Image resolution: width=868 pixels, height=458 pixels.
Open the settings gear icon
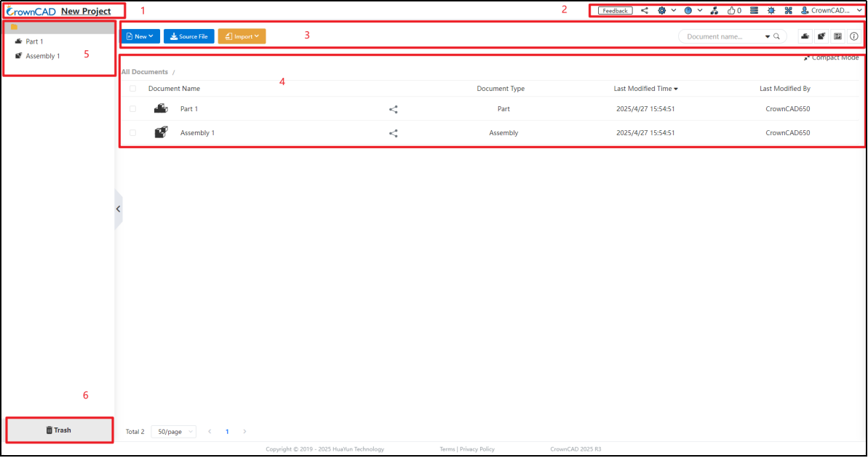[x=661, y=10]
